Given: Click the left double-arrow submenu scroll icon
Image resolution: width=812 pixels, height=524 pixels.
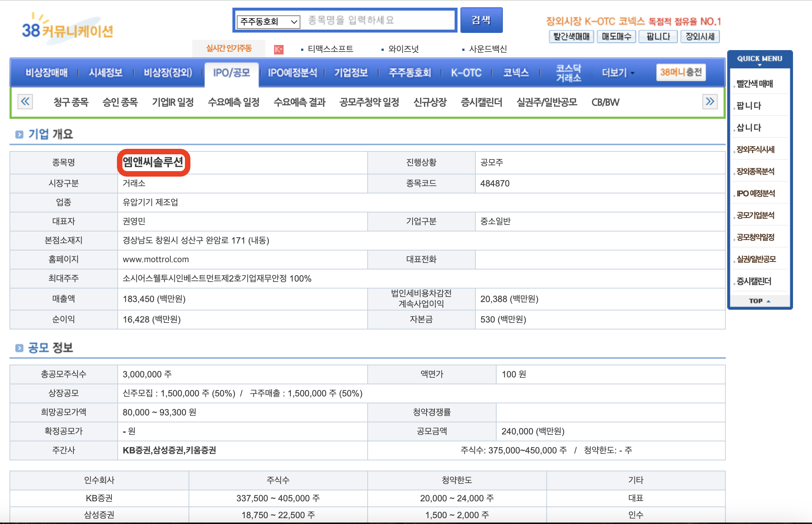Looking at the screenshot, I should pyautogui.click(x=25, y=101).
